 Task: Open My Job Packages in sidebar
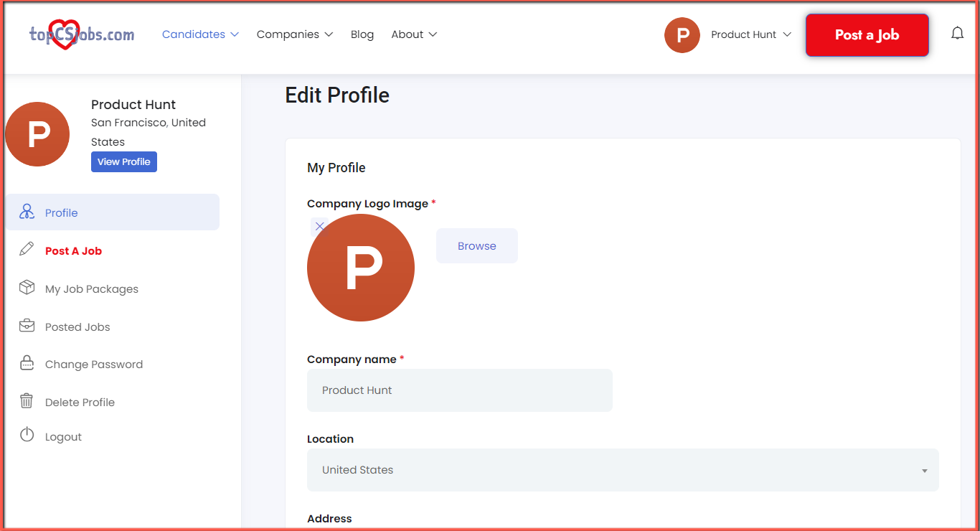tap(92, 289)
